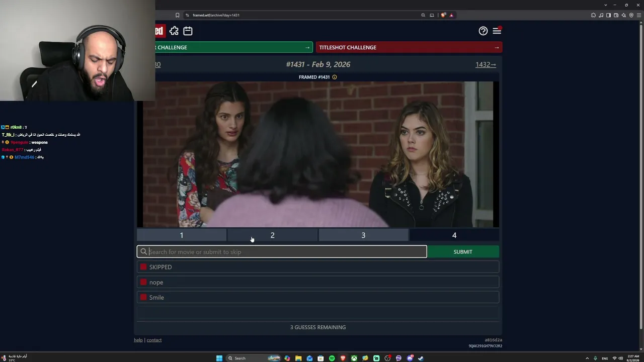Show hidden system tray icons
The height and width of the screenshot is (362, 644).
(x=588, y=358)
